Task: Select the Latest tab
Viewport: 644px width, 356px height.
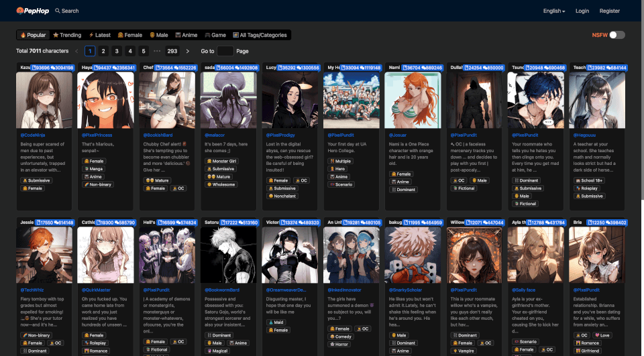Action: point(99,35)
